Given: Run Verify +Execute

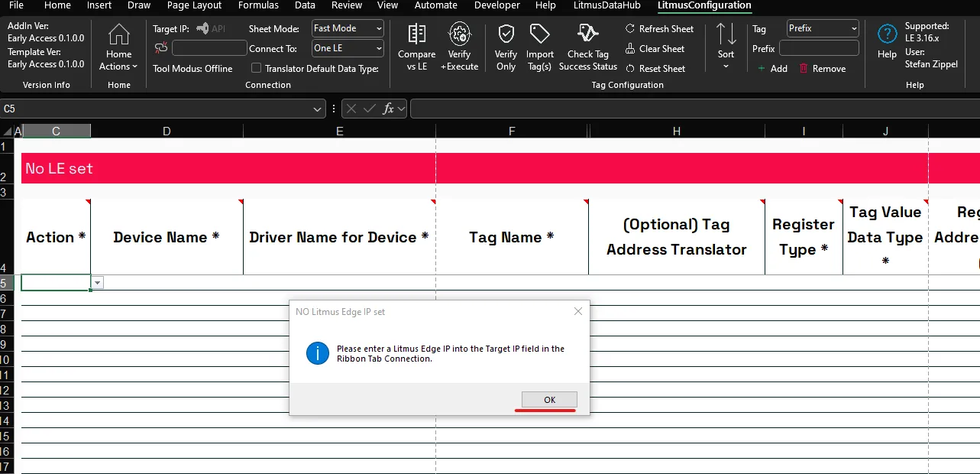Looking at the screenshot, I should 459,47.
